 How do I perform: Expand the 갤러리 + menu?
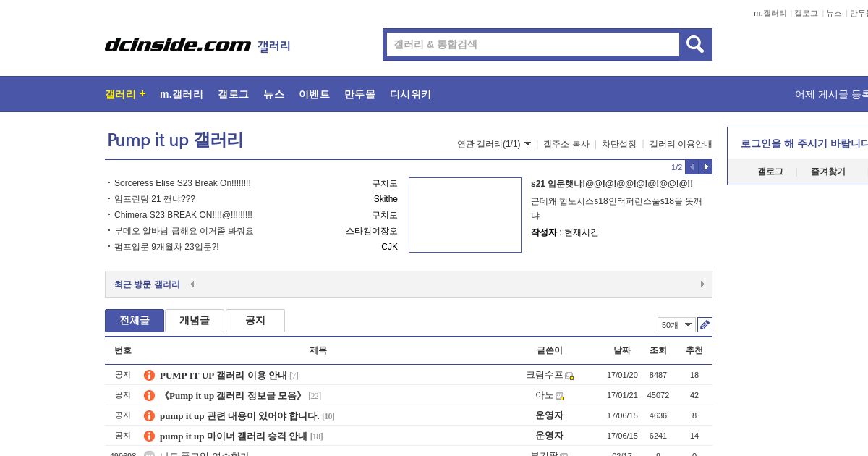click(x=125, y=94)
